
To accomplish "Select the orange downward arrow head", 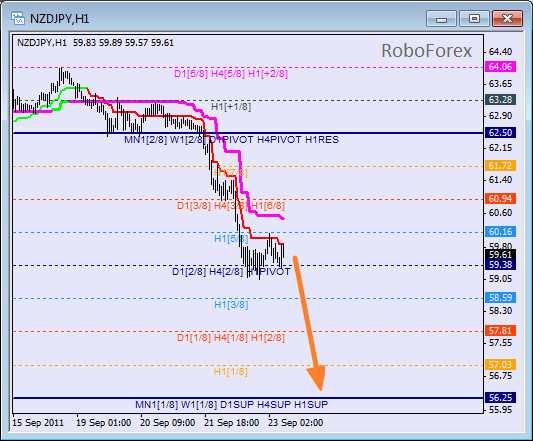I will [x=317, y=377].
